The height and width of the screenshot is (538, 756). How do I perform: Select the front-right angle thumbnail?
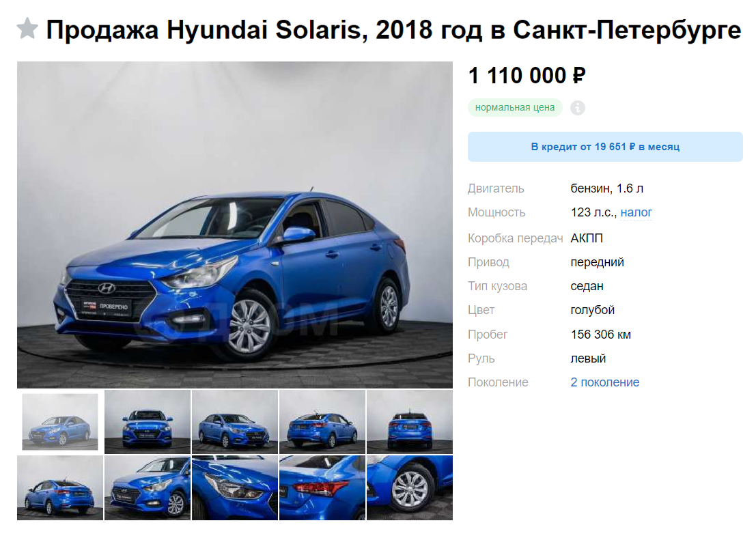pos(235,422)
